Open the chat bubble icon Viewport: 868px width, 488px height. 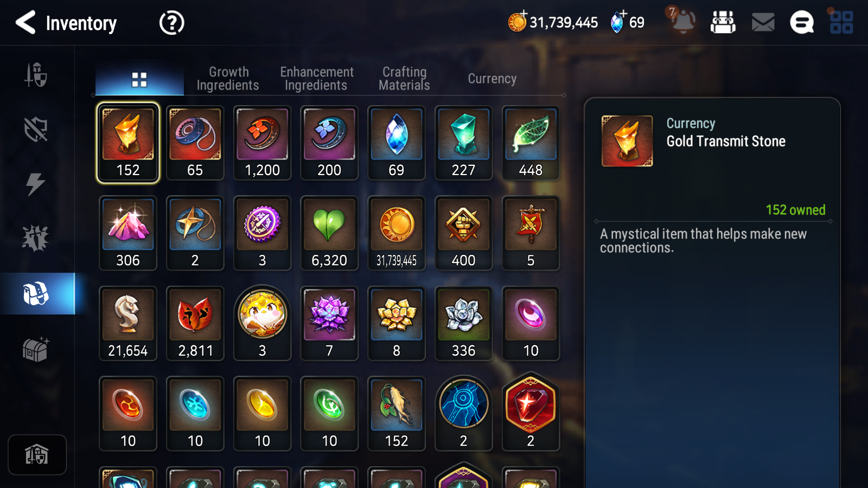(x=802, y=23)
